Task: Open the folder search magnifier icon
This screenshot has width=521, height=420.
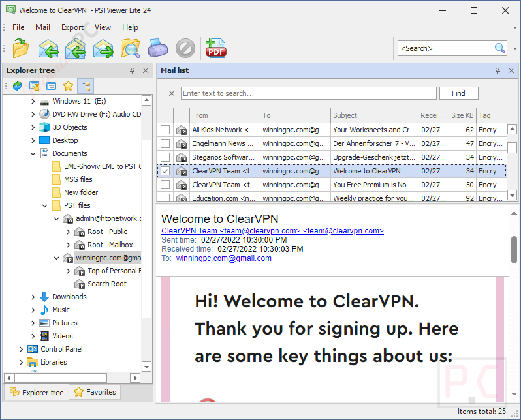Action: (x=131, y=48)
